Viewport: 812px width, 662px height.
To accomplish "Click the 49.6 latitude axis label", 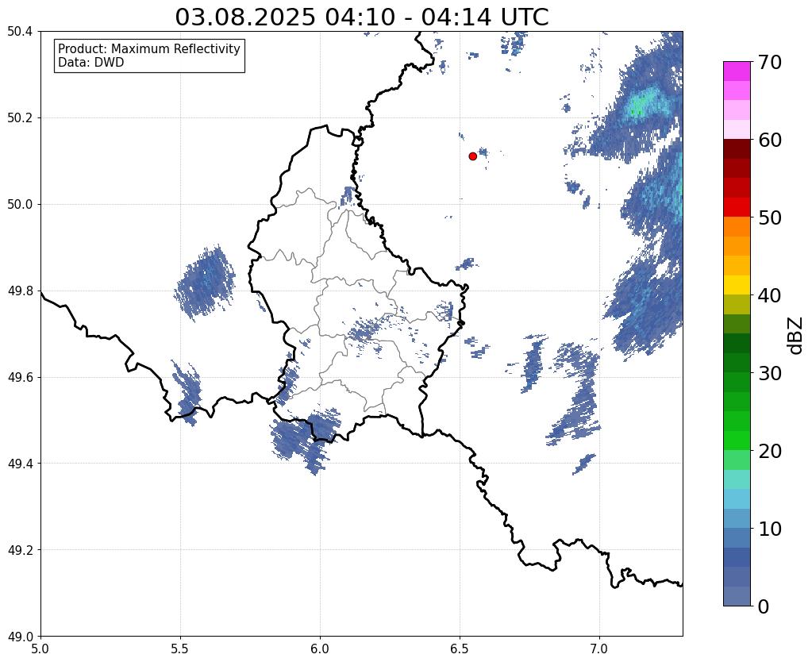I will tap(20, 377).
